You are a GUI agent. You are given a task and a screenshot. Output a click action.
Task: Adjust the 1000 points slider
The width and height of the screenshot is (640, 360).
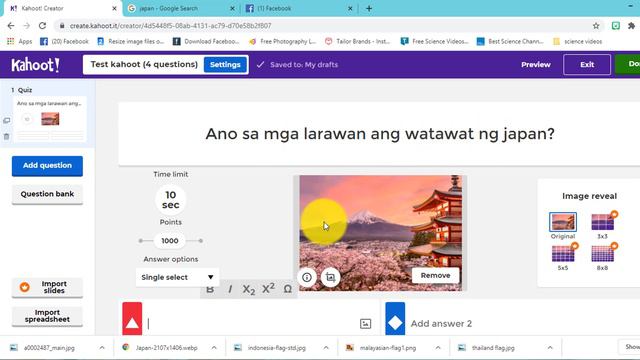[x=170, y=241]
